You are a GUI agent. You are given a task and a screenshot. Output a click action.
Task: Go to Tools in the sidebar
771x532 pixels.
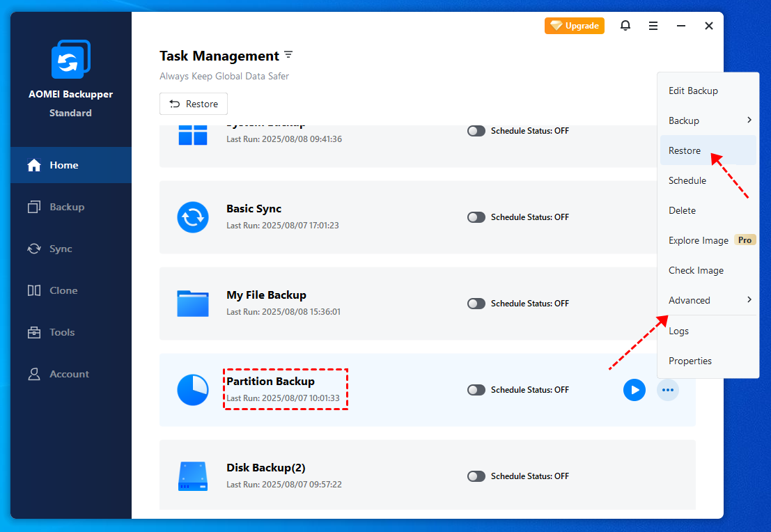click(62, 332)
